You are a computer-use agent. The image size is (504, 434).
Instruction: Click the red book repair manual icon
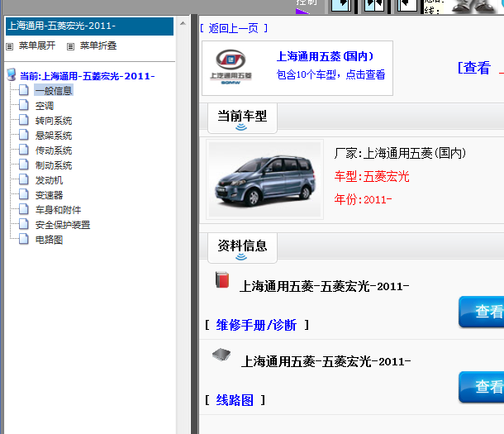tap(222, 279)
